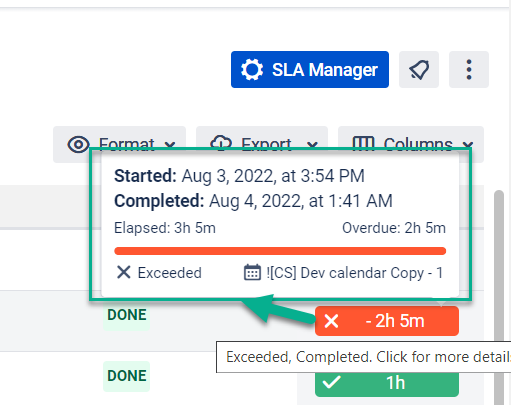Expand the Format dropdown chevron
The height and width of the screenshot is (405, 511).
coord(170,145)
